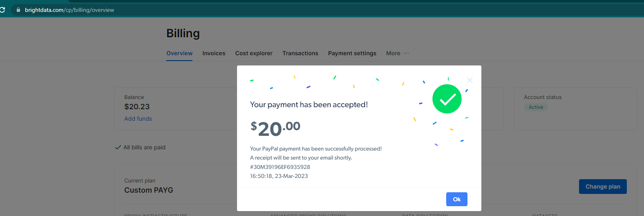This screenshot has height=216, width=644.
Task: Click the Active account status badge
Action: 536,107
